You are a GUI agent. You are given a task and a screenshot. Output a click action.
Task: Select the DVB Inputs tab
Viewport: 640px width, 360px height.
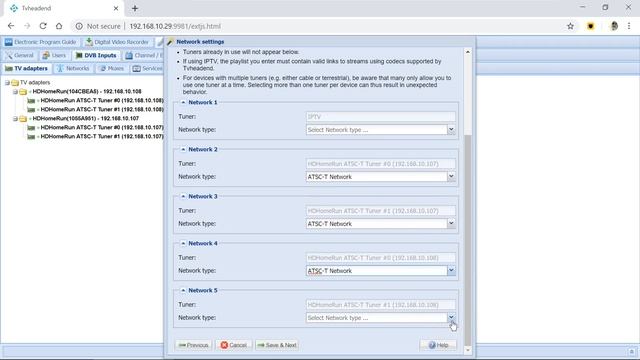tap(96, 56)
